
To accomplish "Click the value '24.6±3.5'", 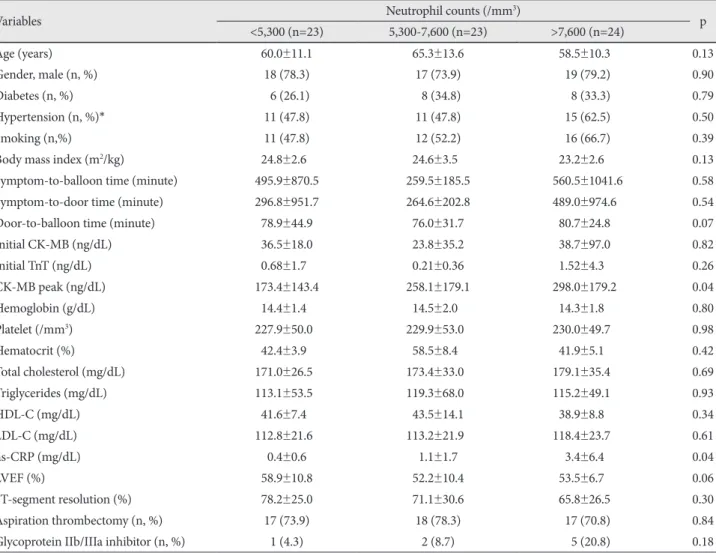I will [x=435, y=159].
